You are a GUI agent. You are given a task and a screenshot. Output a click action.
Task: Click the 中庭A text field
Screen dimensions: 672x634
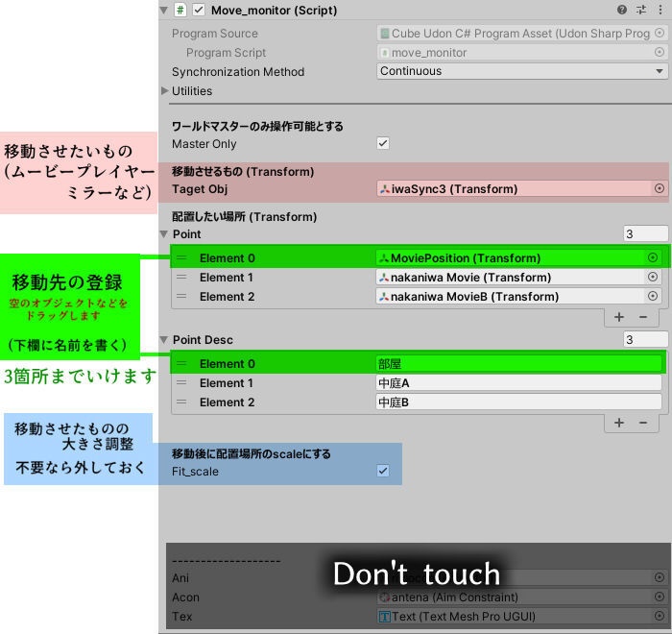tap(519, 383)
